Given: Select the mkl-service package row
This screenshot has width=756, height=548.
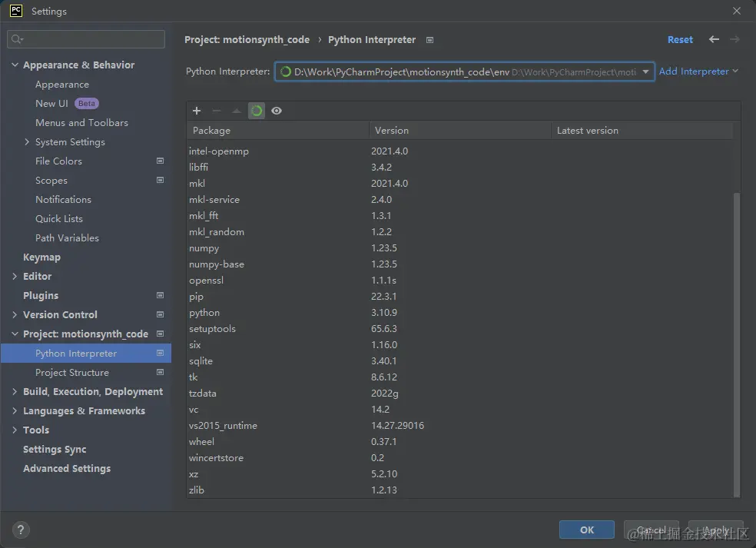Looking at the screenshot, I should tap(460, 199).
